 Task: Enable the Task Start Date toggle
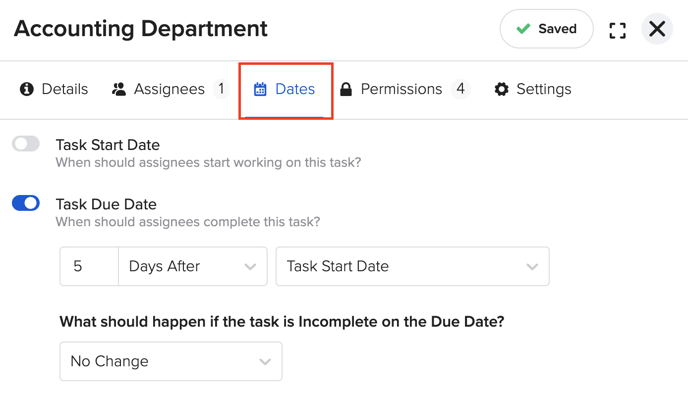(26, 144)
